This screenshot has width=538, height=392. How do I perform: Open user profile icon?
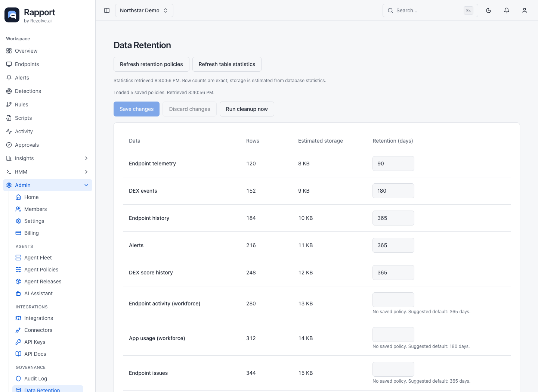click(x=525, y=10)
